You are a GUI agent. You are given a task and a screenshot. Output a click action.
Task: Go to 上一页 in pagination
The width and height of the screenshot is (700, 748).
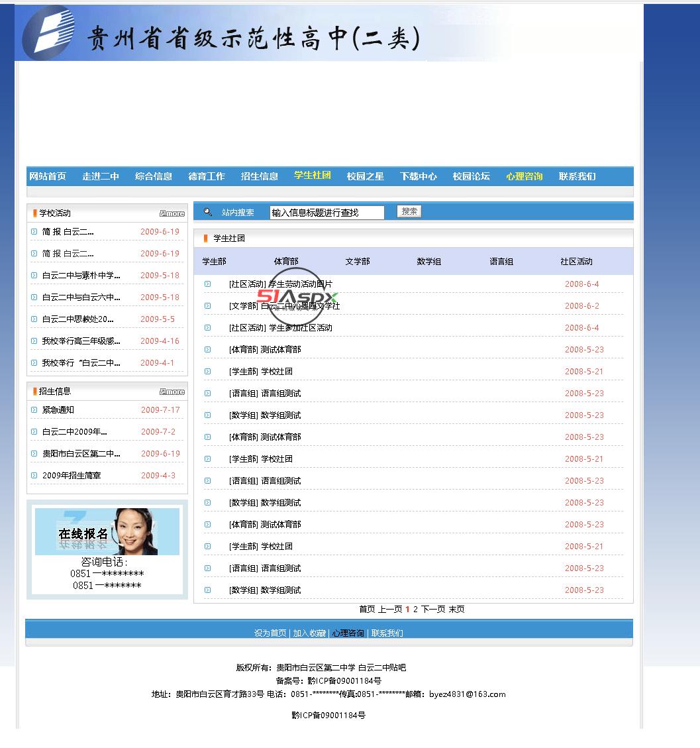[x=391, y=609]
